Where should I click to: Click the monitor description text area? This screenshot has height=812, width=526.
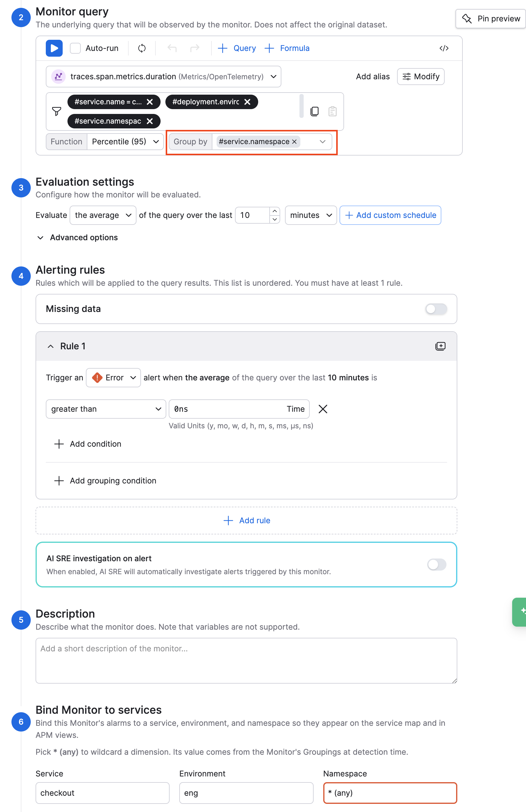click(x=246, y=661)
